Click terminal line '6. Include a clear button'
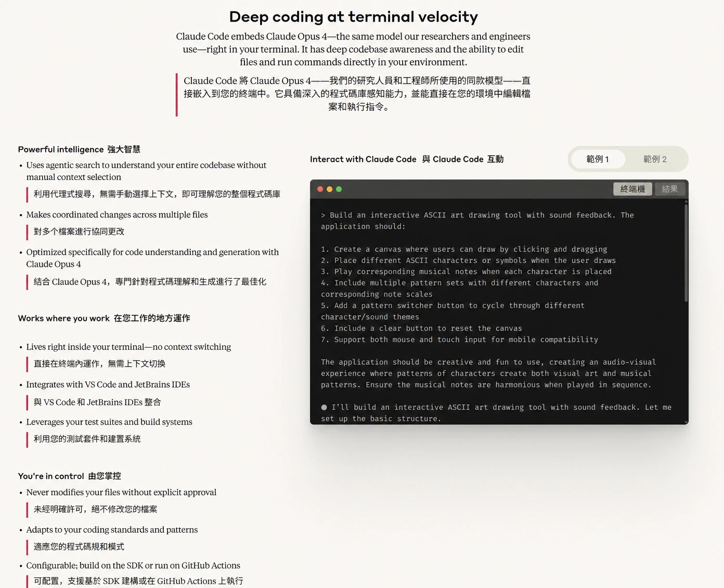The width and height of the screenshot is (724, 588). pyautogui.click(x=421, y=328)
